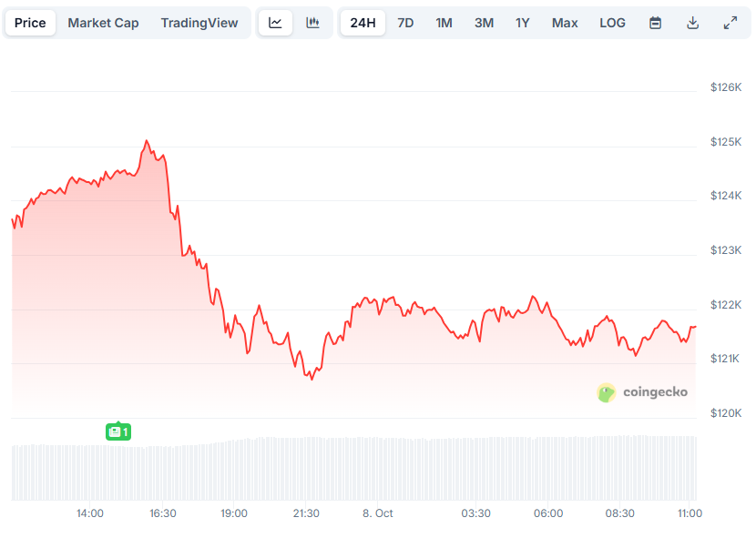Image resolution: width=756 pixels, height=538 pixels.
Task: Switch to candlestick chart view
Action: point(312,23)
